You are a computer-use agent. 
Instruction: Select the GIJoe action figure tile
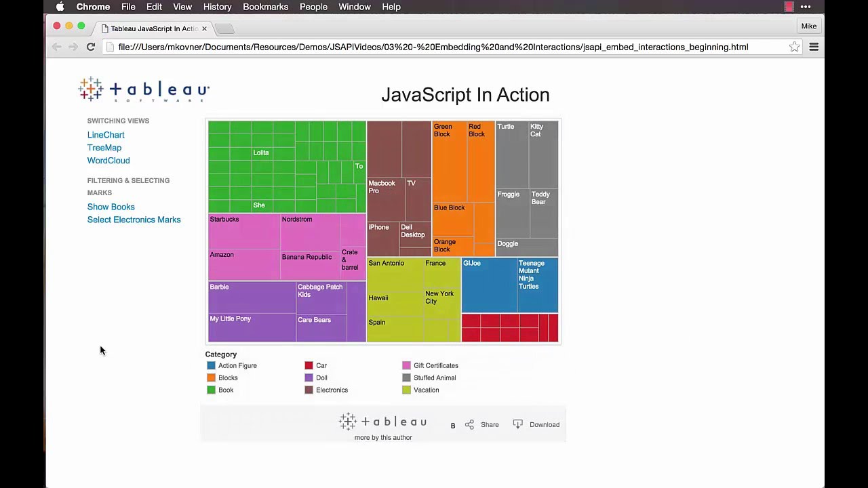coord(489,285)
